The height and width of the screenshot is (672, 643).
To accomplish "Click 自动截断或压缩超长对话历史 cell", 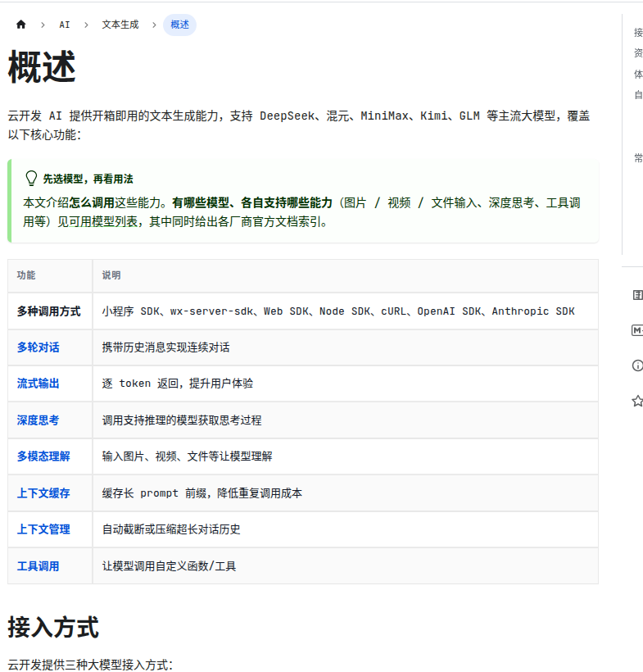I will tap(346, 529).
